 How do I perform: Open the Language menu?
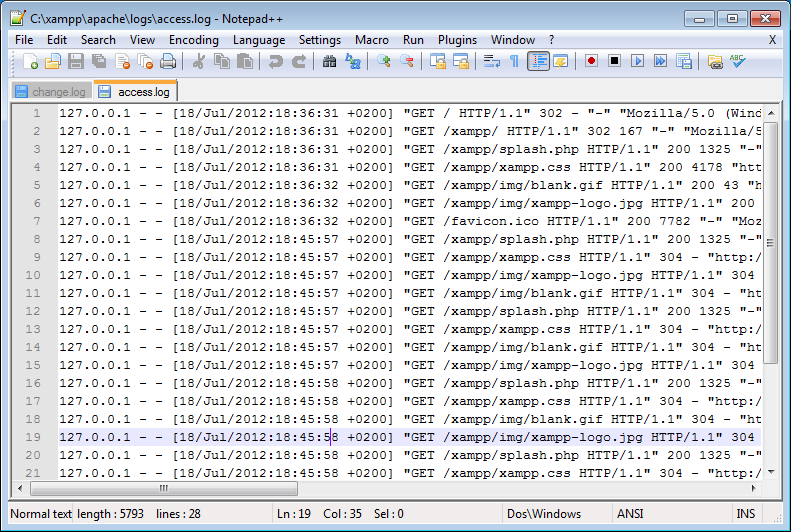pyautogui.click(x=259, y=40)
